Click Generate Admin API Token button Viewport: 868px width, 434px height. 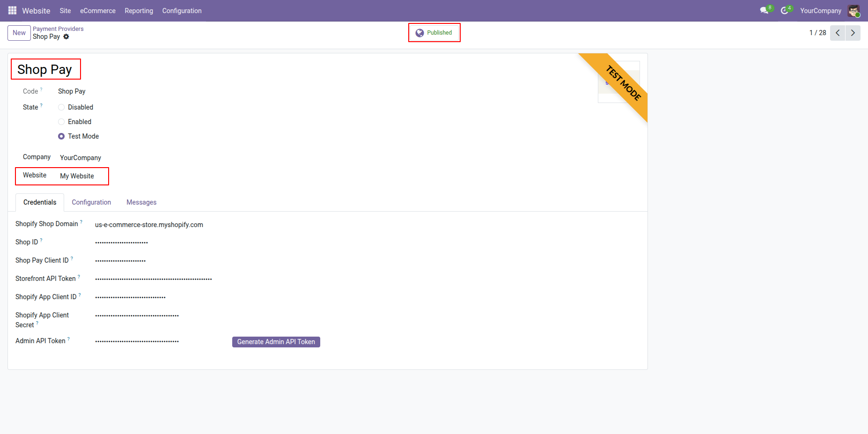276,342
